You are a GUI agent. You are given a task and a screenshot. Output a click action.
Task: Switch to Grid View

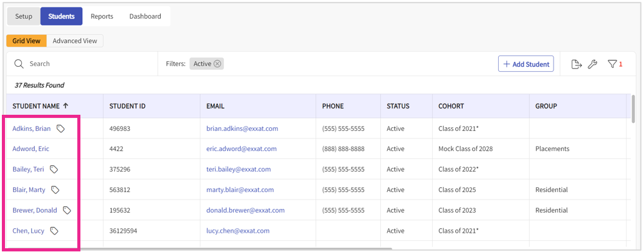pos(26,41)
